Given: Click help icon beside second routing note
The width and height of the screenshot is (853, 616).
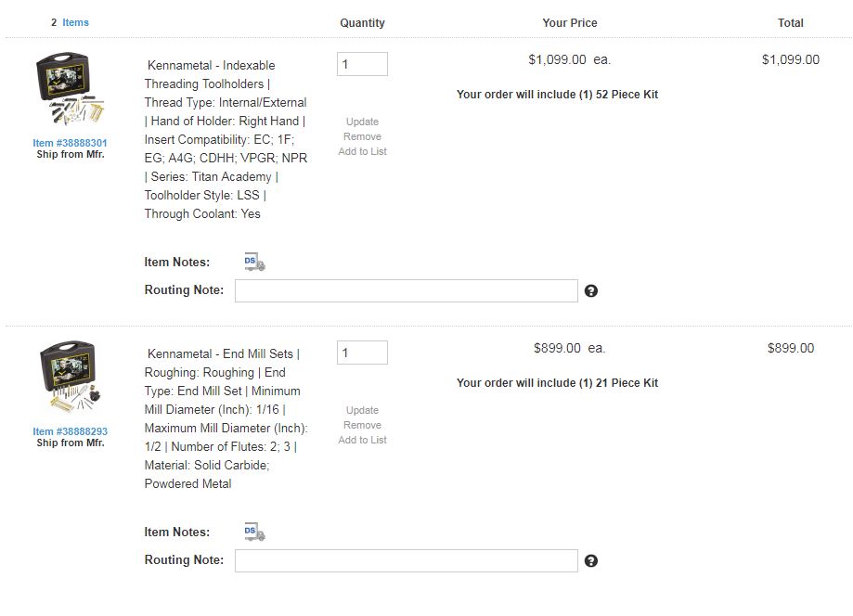Looking at the screenshot, I should pyautogui.click(x=591, y=561).
